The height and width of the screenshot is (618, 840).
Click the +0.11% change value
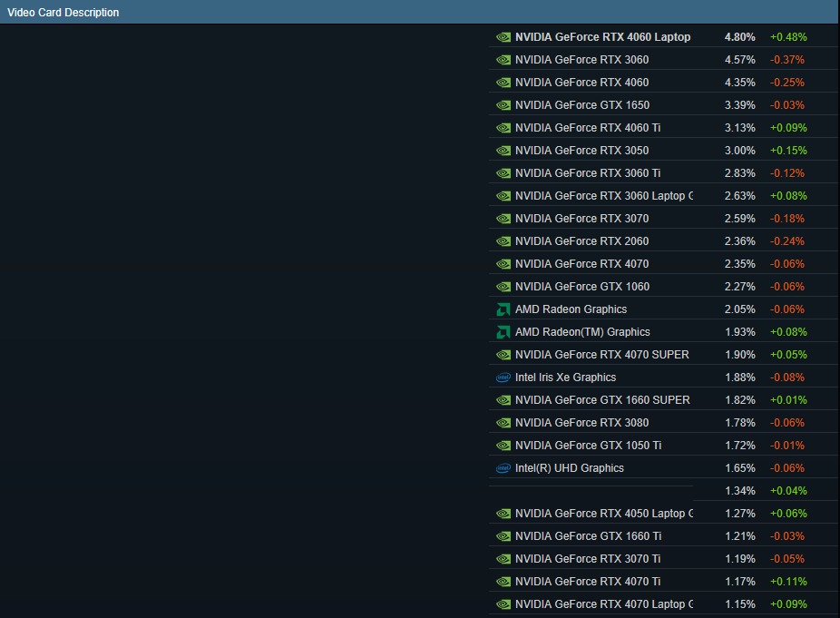[x=788, y=582]
